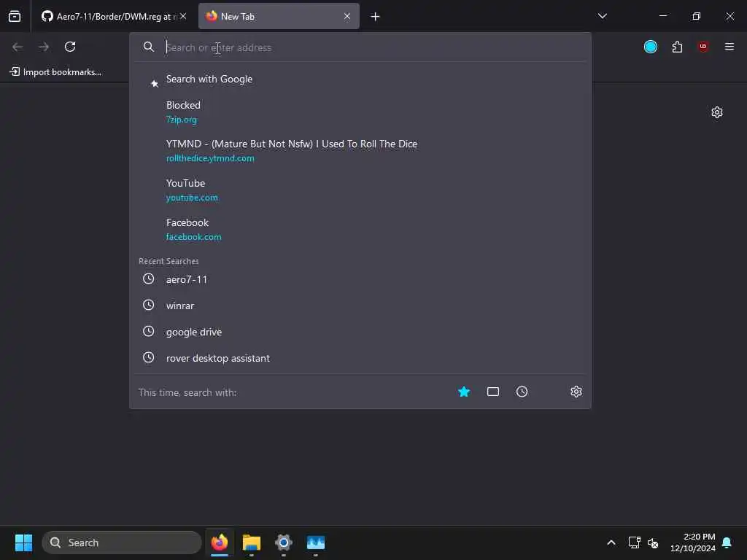Search open tabs with the tab icon
Viewport: 747px width, 560px height.
click(493, 392)
